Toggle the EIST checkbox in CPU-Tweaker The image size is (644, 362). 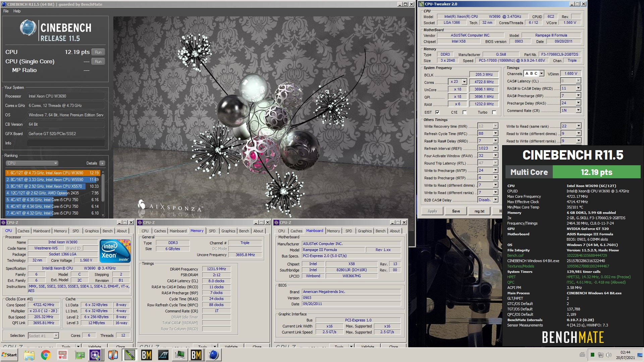click(437, 112)
